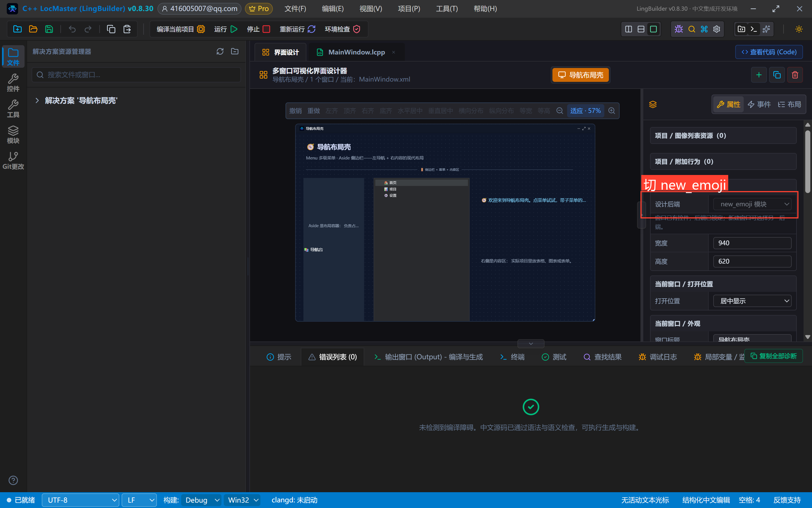Open the 模块 sidebar panel
Screen dimensions: 812x508
tap(13, 134)
